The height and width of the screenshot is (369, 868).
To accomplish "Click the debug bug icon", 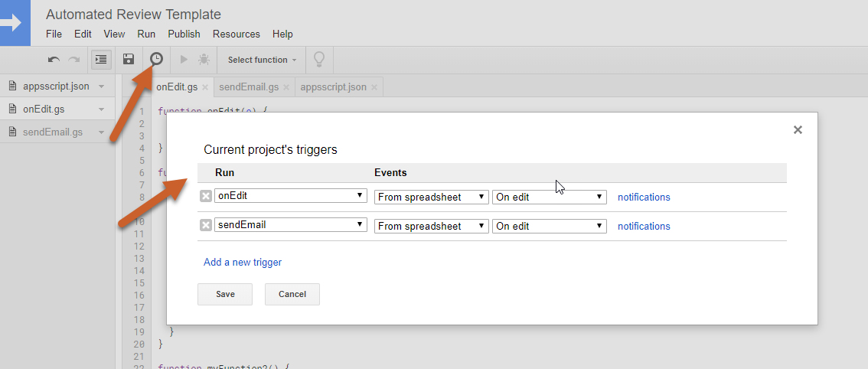I will [204, 60].
